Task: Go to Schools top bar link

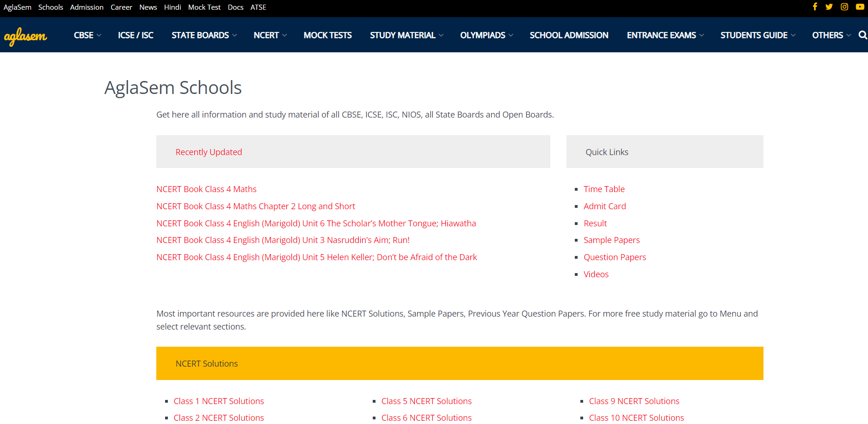Action: pyautogui.click(x=50, y=7)
